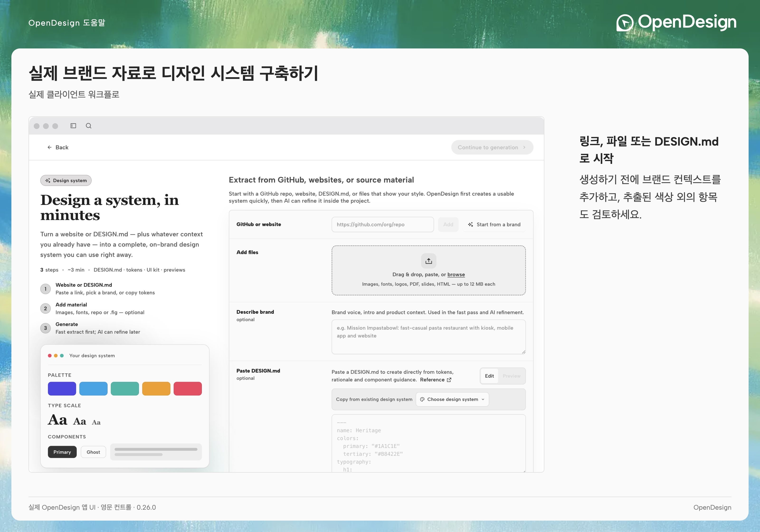760x532 pixels.
Task: Click the Design system badge
Action: pos(66,180)
